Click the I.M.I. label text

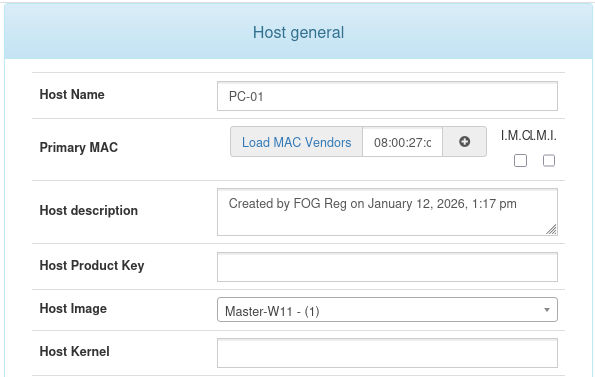coord(543,135)
